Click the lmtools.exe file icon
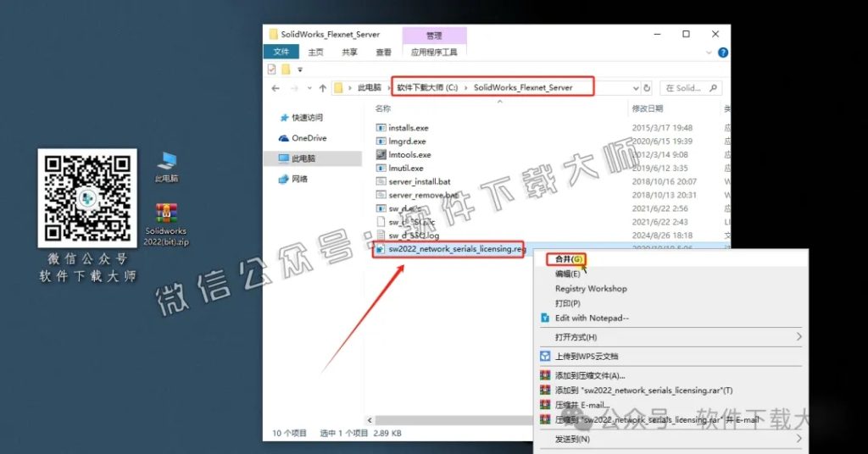The height and width of the screenshot is (454, 868). click(x=381, y=155)
